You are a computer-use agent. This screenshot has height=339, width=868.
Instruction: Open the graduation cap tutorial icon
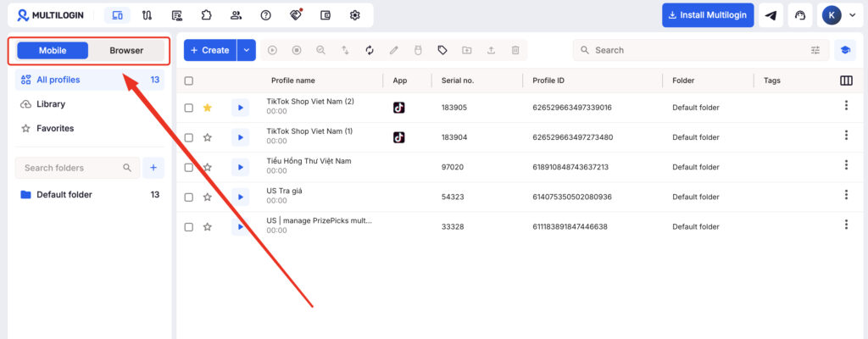pos(845,50)
